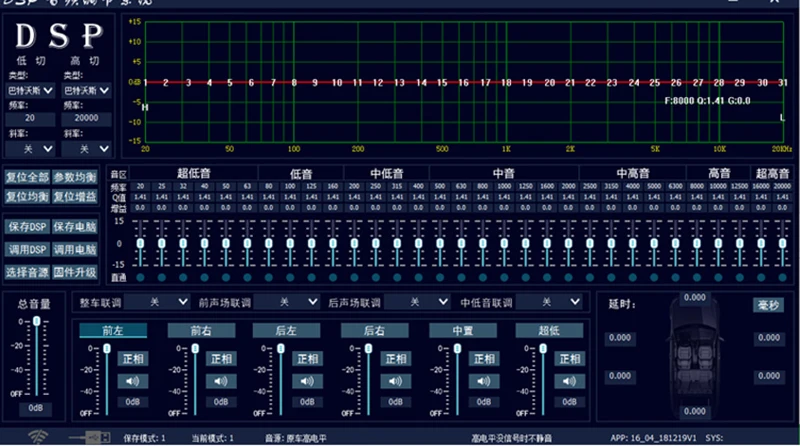This screenshot has height=446, width=800.
Task: Mute the 中置 channel speaker icon
Action: 484,381
